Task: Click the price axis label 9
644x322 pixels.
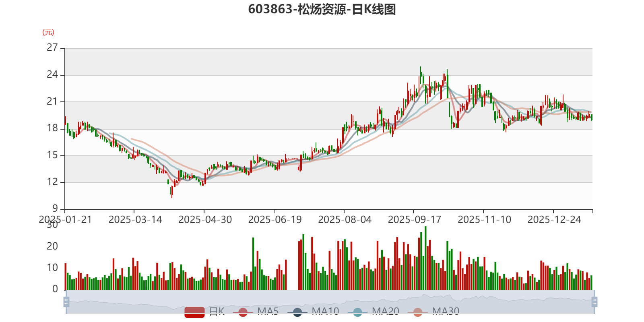Action: click(x=55, y=208)
